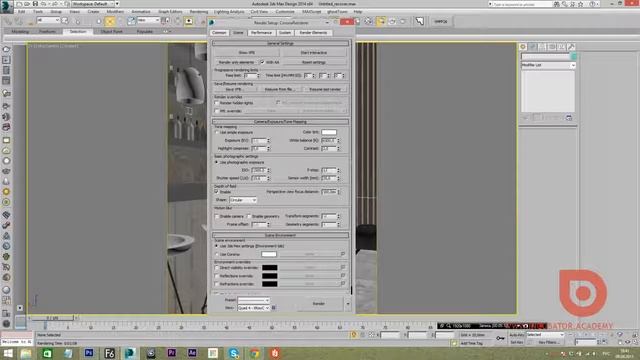
Task: Click the Render button at dialog bottom
Action: 318,304
